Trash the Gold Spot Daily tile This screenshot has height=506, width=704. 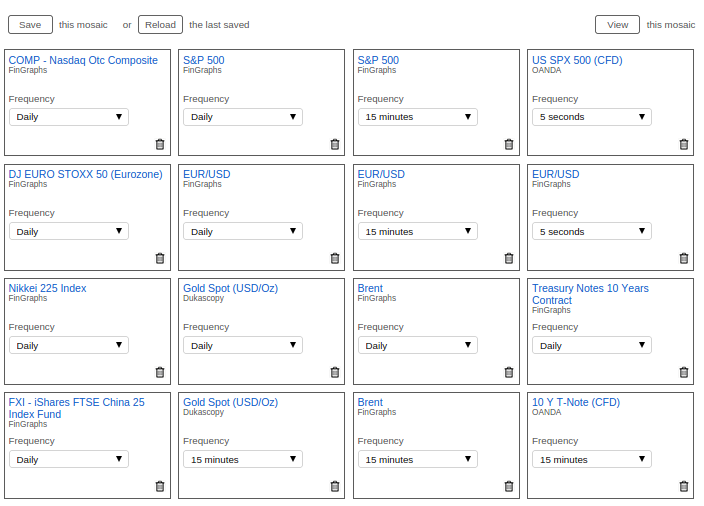pyautogui.click(x=335, y=372)
